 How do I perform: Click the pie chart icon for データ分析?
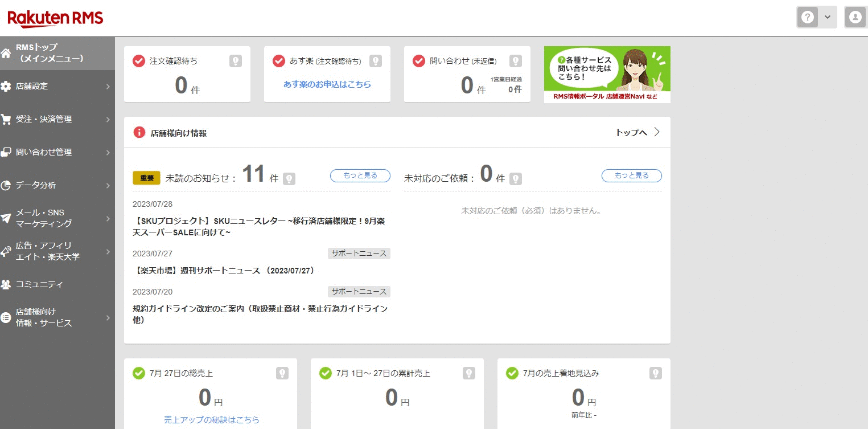pos(6,185)
